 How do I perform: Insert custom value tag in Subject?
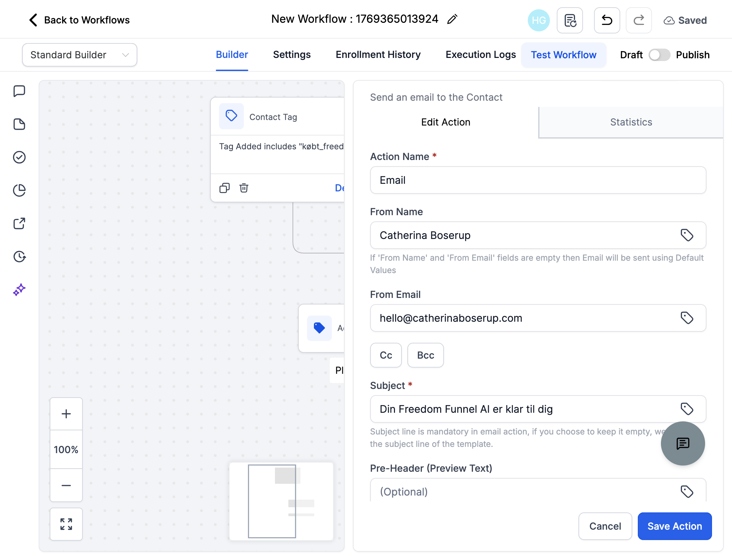(687, 409)
